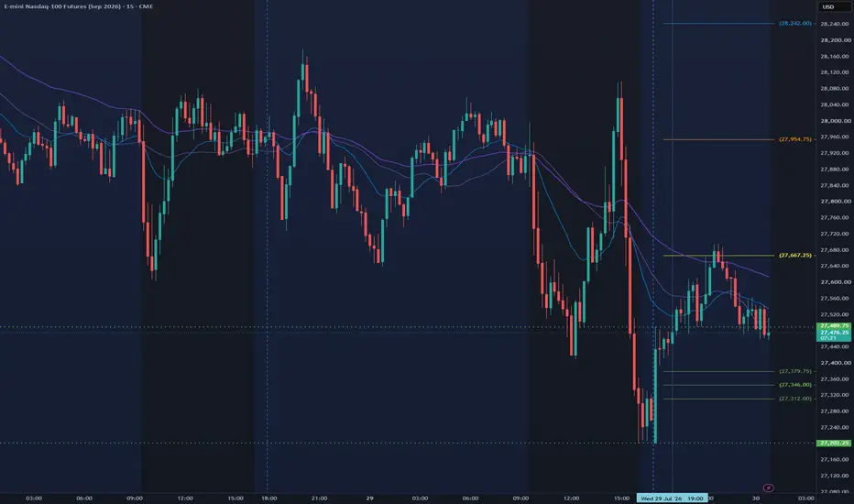This screenshot has height=504, width=854.
Task: Click 28,200.00 on the price scale
Action: (835, 40)
